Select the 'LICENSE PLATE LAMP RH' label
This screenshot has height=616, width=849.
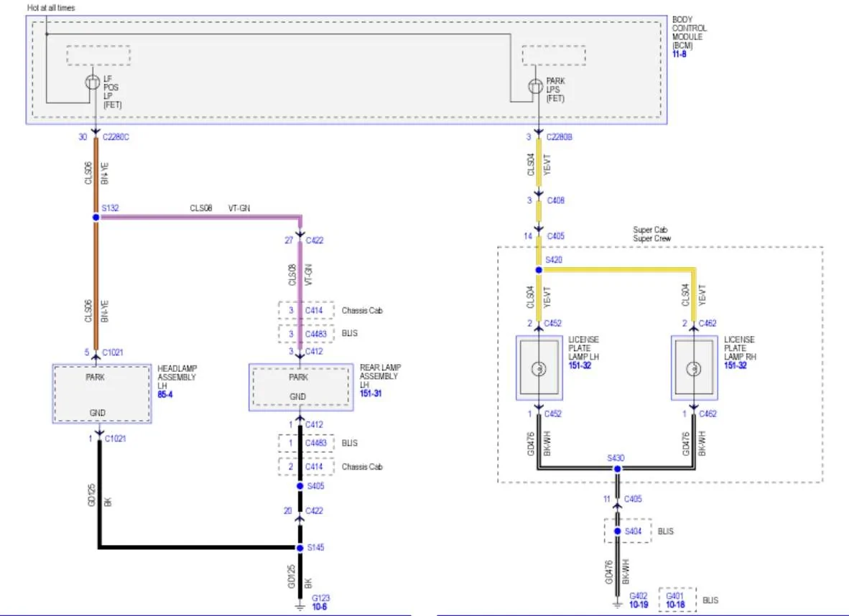(x=740, y=348)
